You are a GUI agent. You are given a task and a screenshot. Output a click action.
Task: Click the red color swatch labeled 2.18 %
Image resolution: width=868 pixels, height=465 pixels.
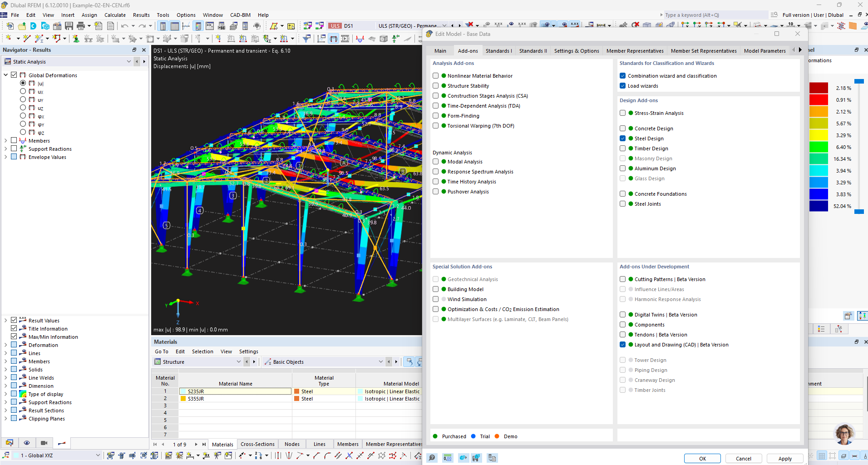coord(819,88)
